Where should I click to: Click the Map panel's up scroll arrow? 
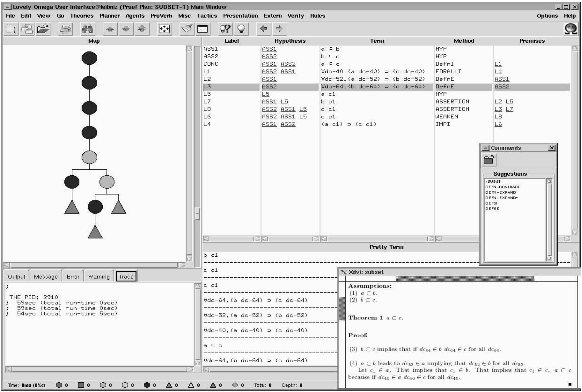tap(189, 49)
